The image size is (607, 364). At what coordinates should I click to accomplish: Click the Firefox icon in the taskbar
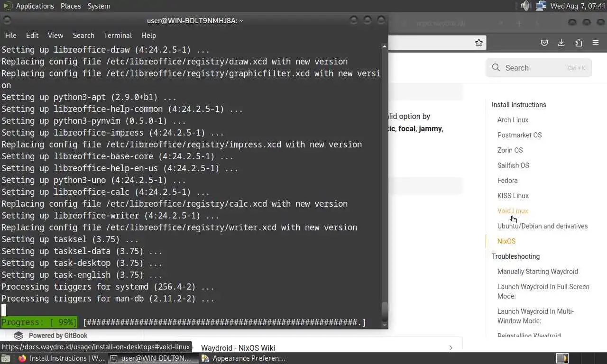click(22, 358)
